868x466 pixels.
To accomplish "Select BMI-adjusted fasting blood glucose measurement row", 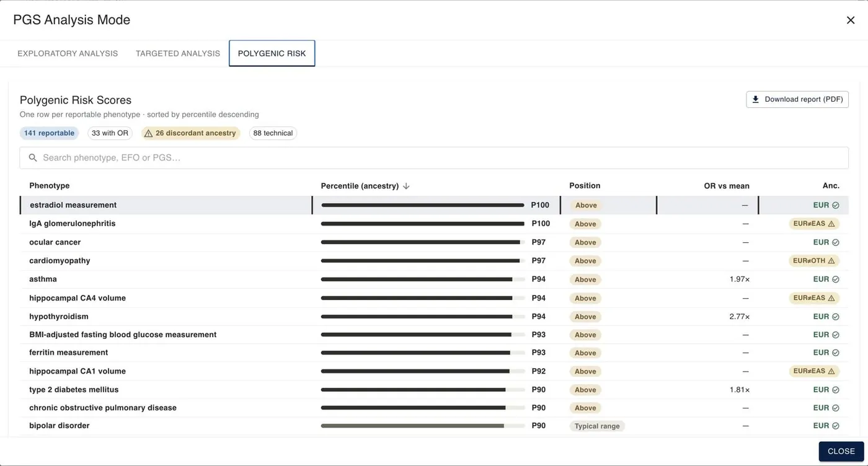I will click(434, 335).
